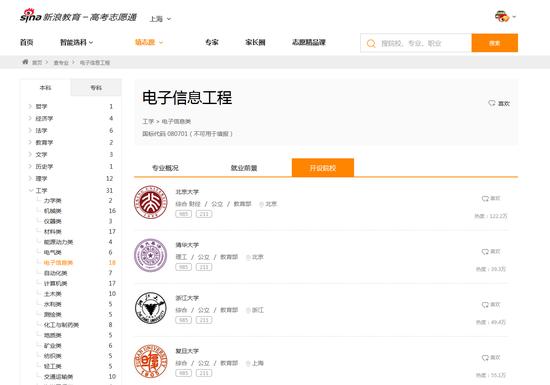The width and height of the screenshot is (550, 385).
Task: Click the 211 tag under 北京大学
Action: coord(204,214)
